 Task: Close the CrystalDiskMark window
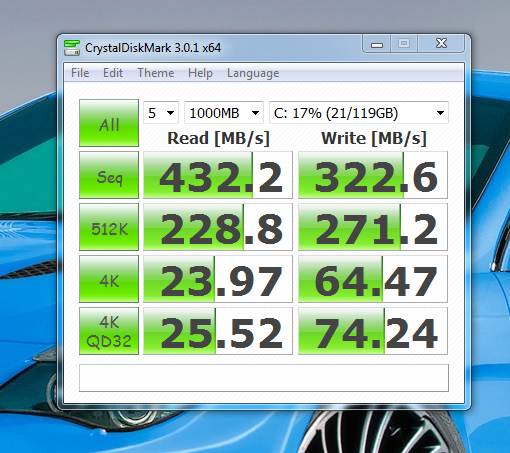(x=441, y=44)
